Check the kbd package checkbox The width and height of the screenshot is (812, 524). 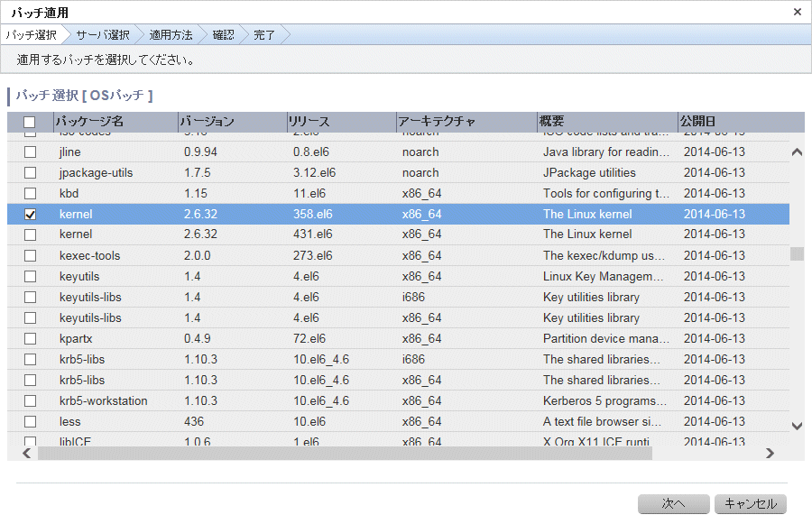(x=30, y=194)
